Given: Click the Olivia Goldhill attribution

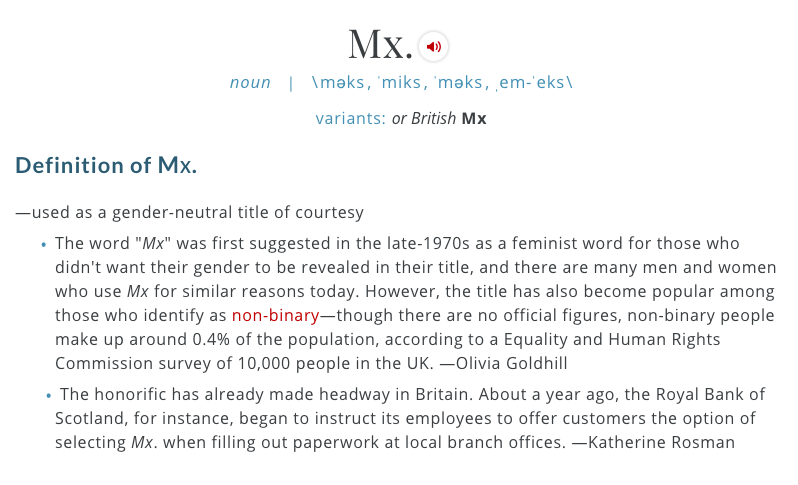Looking at the screenshot, I should 503,363.
